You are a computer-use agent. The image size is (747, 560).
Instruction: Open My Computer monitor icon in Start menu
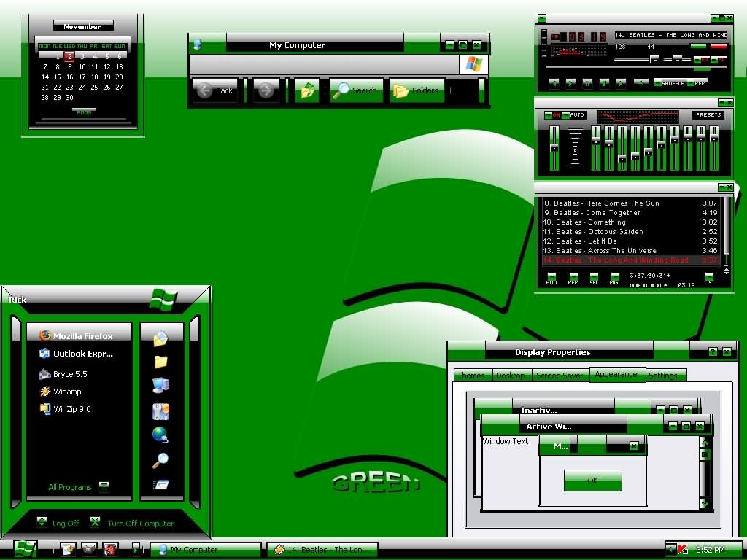tap(161, 385)
